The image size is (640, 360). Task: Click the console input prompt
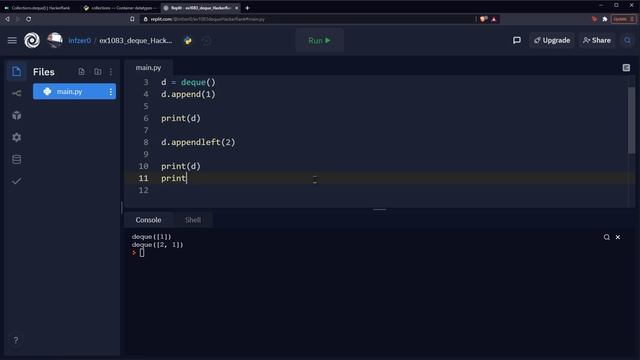coord(141,253)
